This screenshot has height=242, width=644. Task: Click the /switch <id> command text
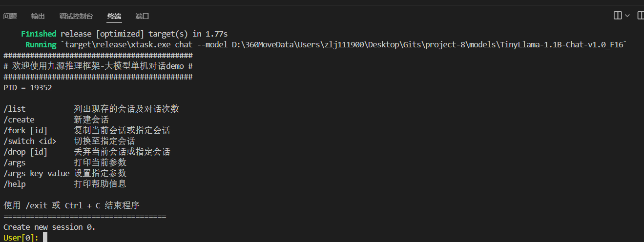pyautogui.click(x=30, y=141)
